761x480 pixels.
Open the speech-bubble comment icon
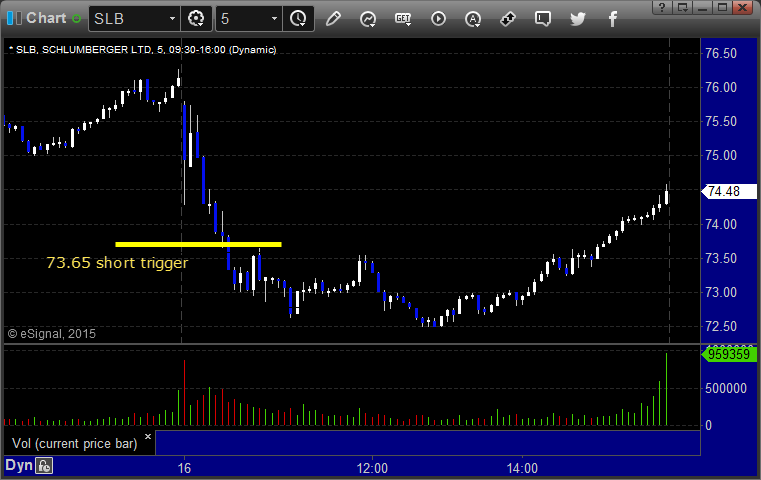pyautogui.click(x=543, y=19)
